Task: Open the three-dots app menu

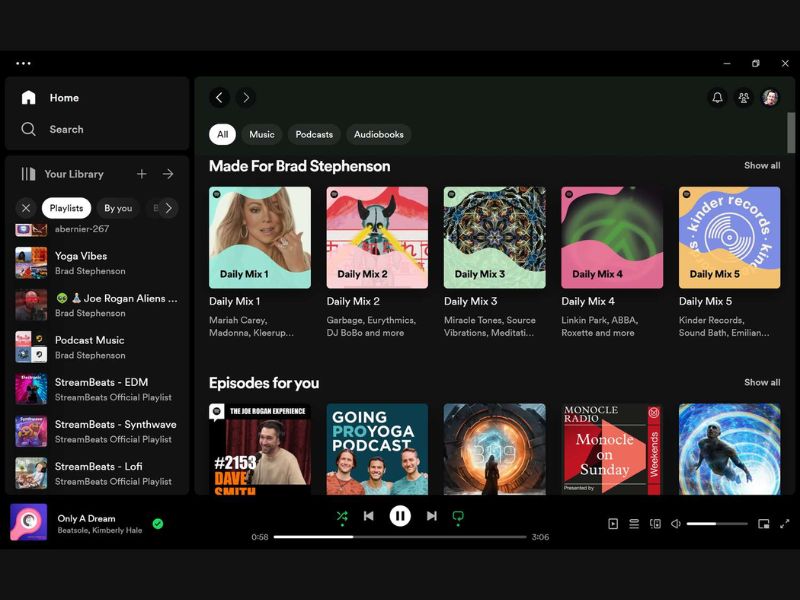Action: pos(23,63)
